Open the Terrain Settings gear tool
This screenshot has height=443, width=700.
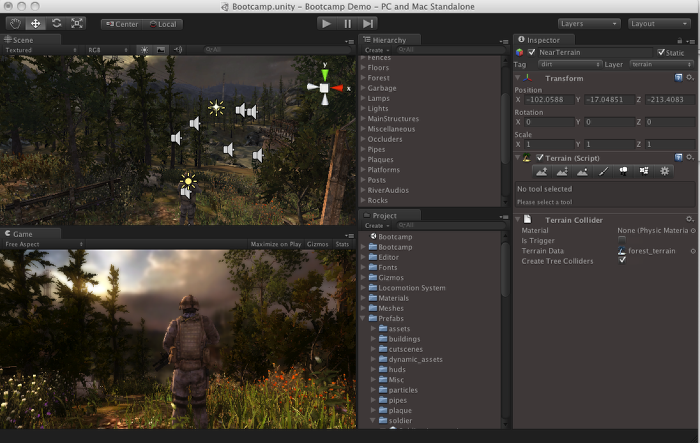pos(664,171)
